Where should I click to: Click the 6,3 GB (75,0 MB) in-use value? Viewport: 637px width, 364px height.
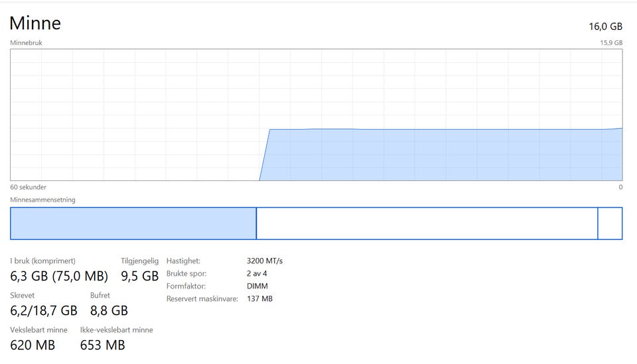(59, 276)
